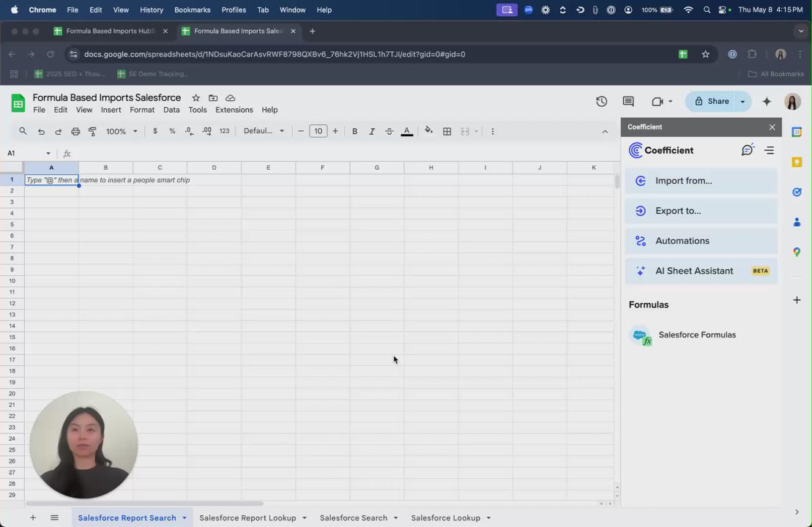Format as currency
The width and height of the screenshot is (812, 527).
pyautogui.click(x=154, y=132)
